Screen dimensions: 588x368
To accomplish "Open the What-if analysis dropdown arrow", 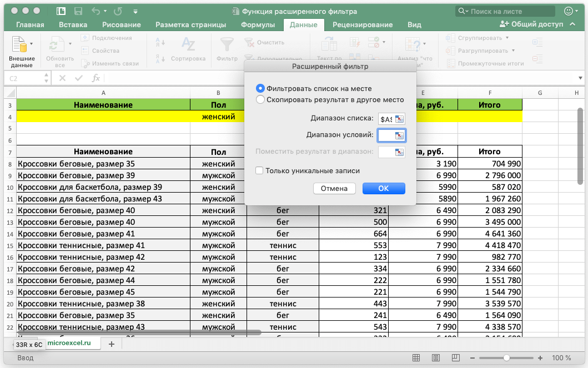I will pos(425,44).
